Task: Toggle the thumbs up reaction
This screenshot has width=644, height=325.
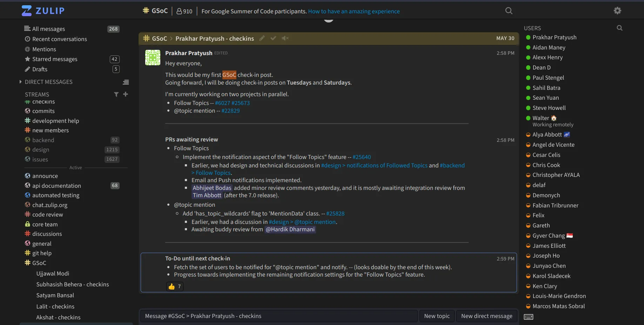Action: 175,286
